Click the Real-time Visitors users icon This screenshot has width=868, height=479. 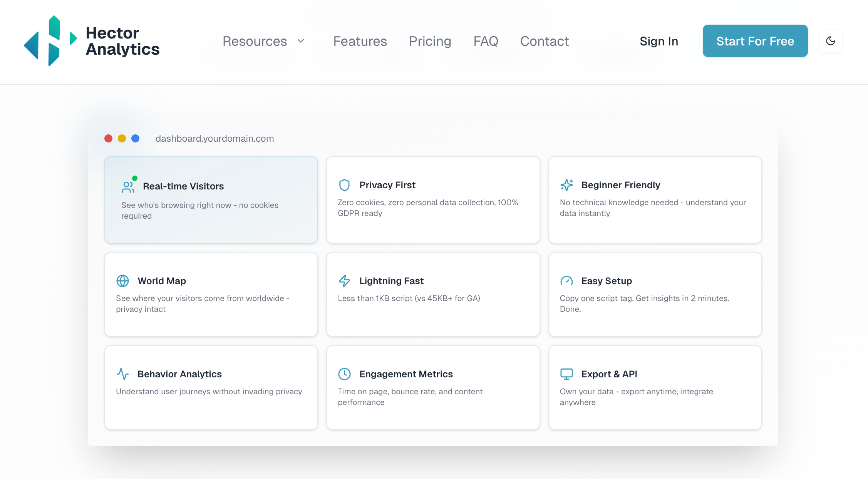pyautogui.click(x=128, y=187)
